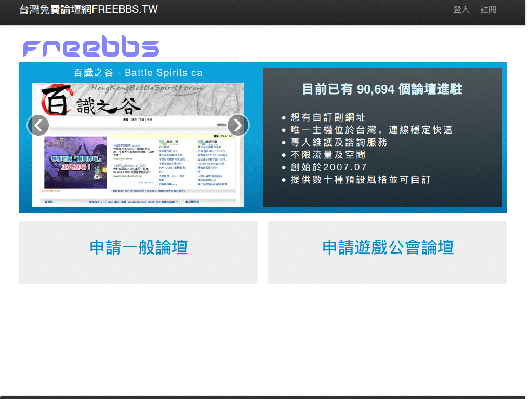Click the previous slide arrow in carousel

(38, 125)
